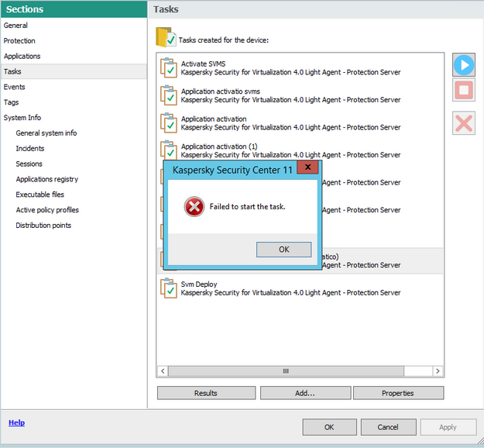
Task: Click the left arrow of the horizontal scrollbar
Action: click(x=163, y=371)
